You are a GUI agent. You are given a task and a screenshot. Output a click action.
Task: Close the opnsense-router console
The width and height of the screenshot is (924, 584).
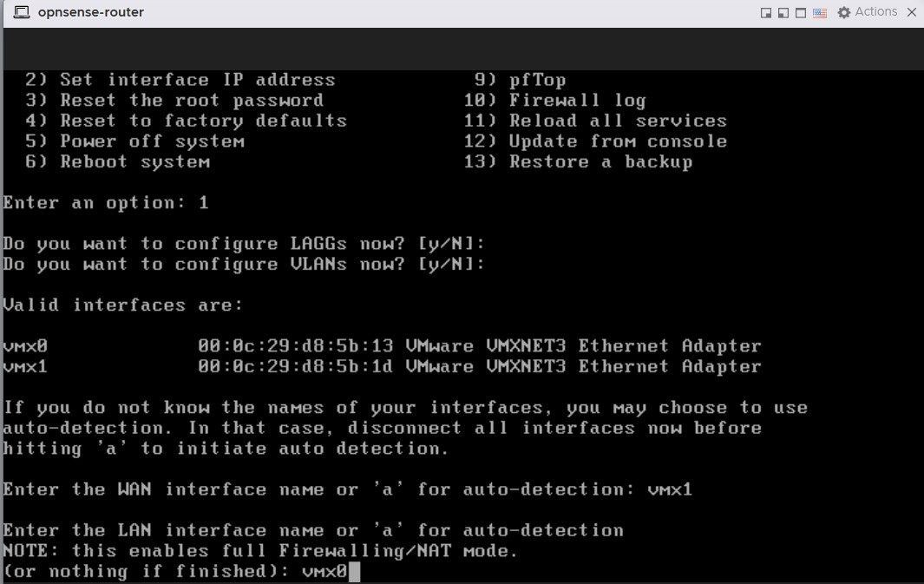click(x=911, y=13)
